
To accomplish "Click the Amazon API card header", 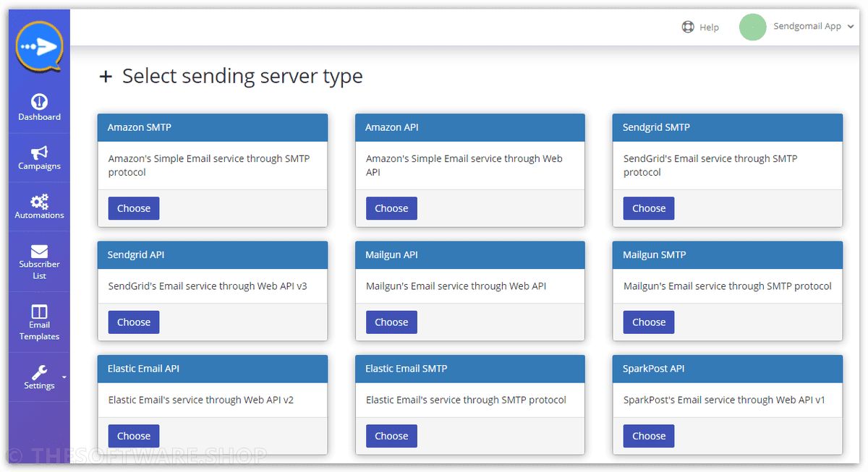I will point(470,127).
